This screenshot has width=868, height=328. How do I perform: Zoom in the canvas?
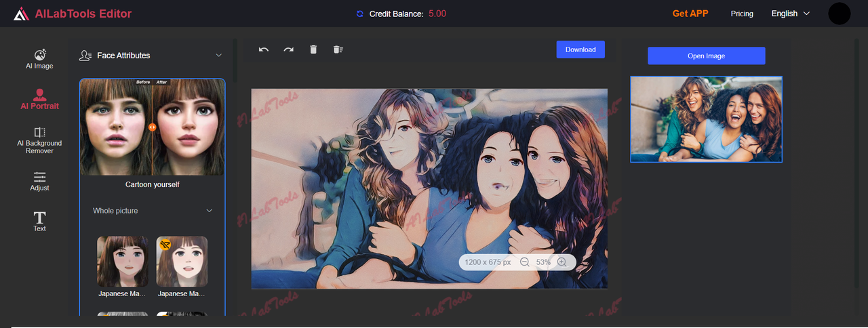click(x=561, y=262)
